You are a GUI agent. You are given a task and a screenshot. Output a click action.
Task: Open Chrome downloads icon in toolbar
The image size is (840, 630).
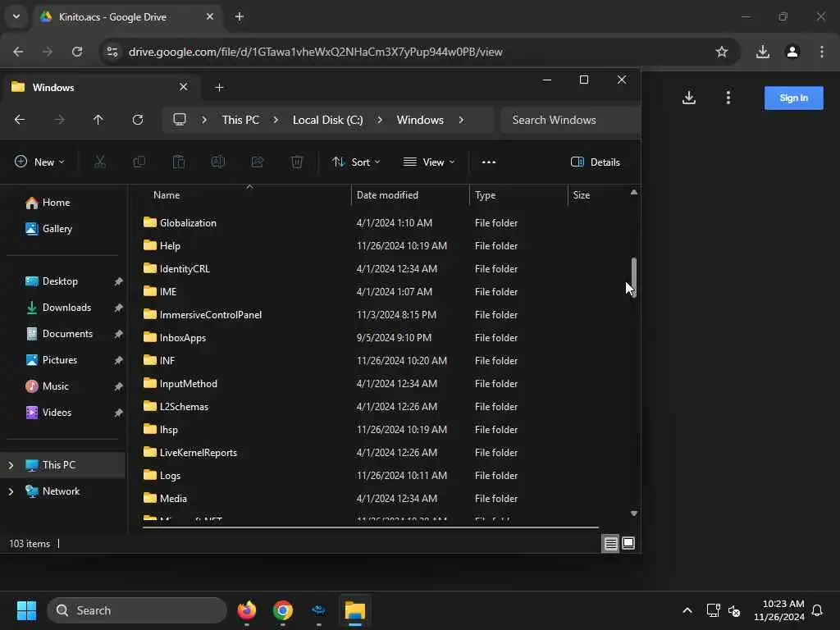tap(763, 52)
